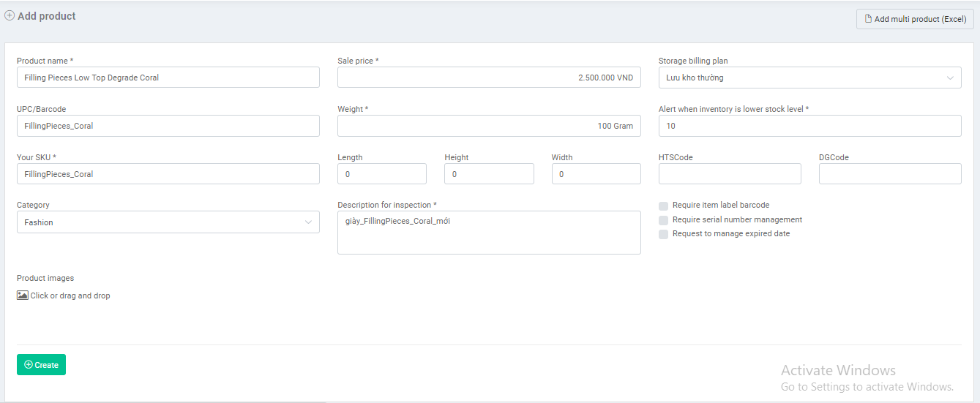Open the Storage billing plan dropdown
Screen dimensions: 980x403
(x=810, y=78)
